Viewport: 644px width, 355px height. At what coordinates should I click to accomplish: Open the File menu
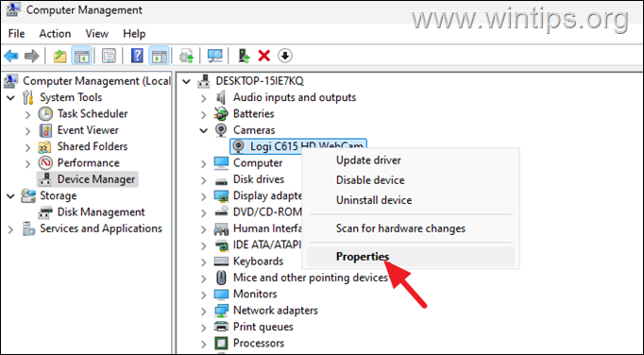[x=16, y=33]
